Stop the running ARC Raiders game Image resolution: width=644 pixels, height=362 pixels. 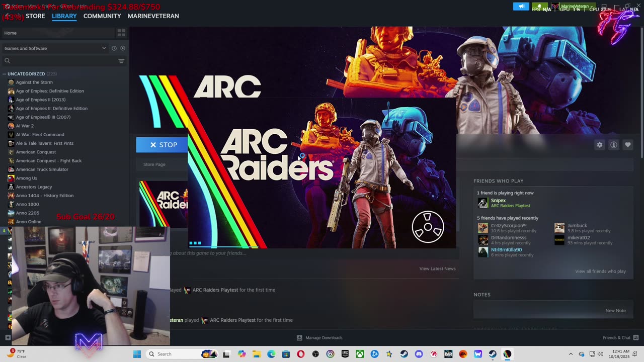point(162,145)
